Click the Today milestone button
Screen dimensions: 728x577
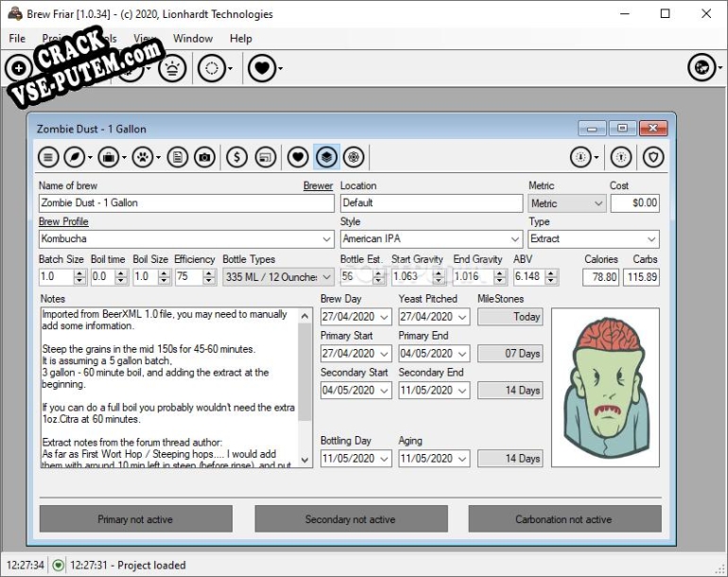(x=511, y=317)
